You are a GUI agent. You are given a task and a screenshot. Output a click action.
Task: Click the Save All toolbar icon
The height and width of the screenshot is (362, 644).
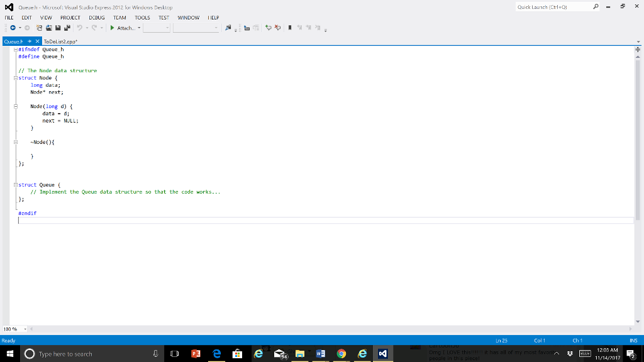pos(67,28)
